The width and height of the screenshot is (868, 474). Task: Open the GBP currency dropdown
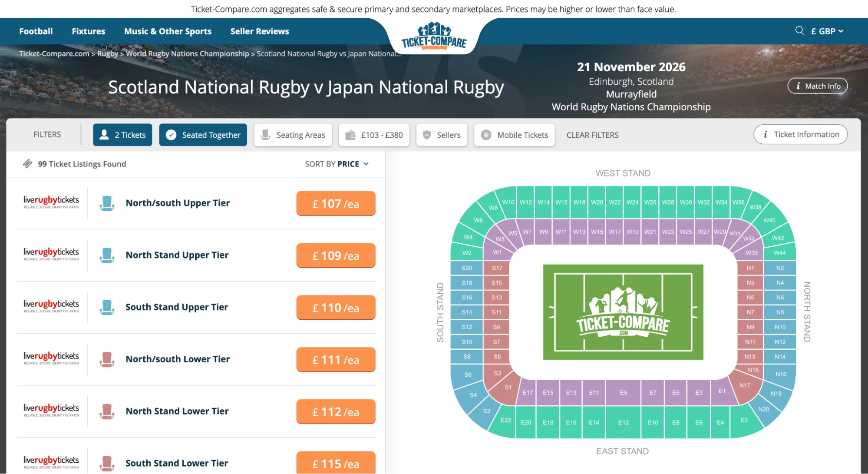tap(826, 31)
